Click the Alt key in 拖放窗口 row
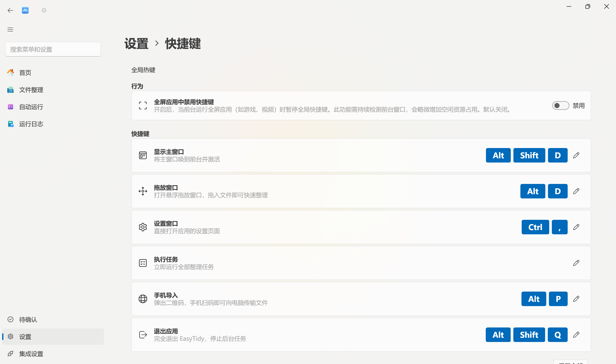This screenshot has width=616, height=364. (x=533, y=191)
